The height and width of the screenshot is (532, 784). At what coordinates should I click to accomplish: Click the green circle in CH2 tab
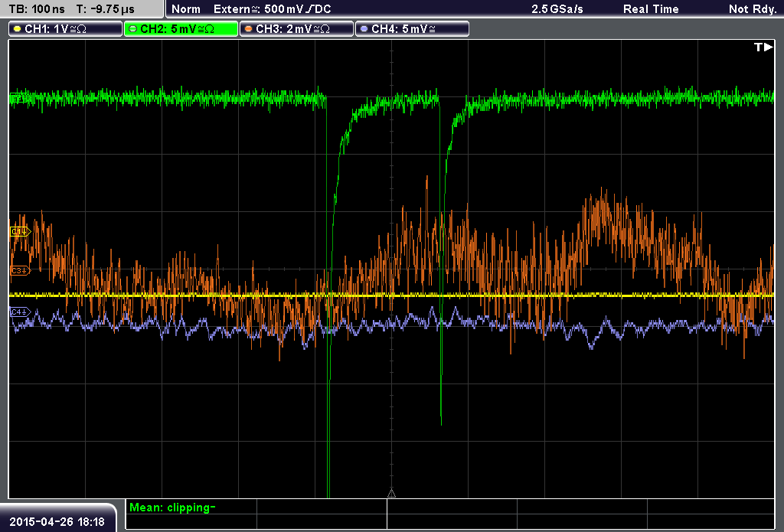click(x=132, y=29)
